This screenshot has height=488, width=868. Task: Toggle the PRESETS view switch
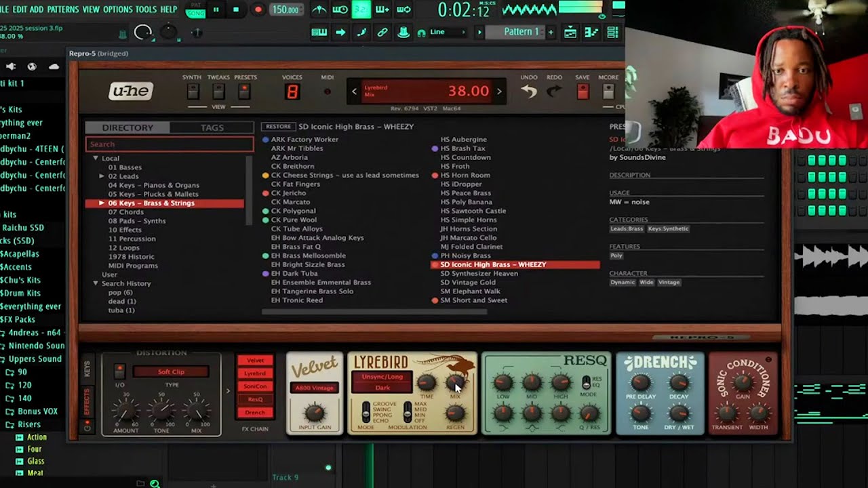coord(244,91)
